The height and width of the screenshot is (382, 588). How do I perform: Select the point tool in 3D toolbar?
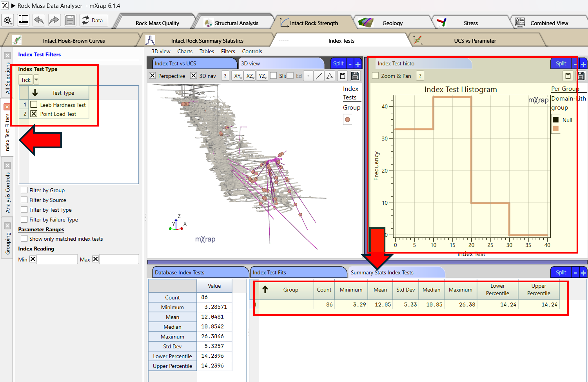tap(308, 76)
